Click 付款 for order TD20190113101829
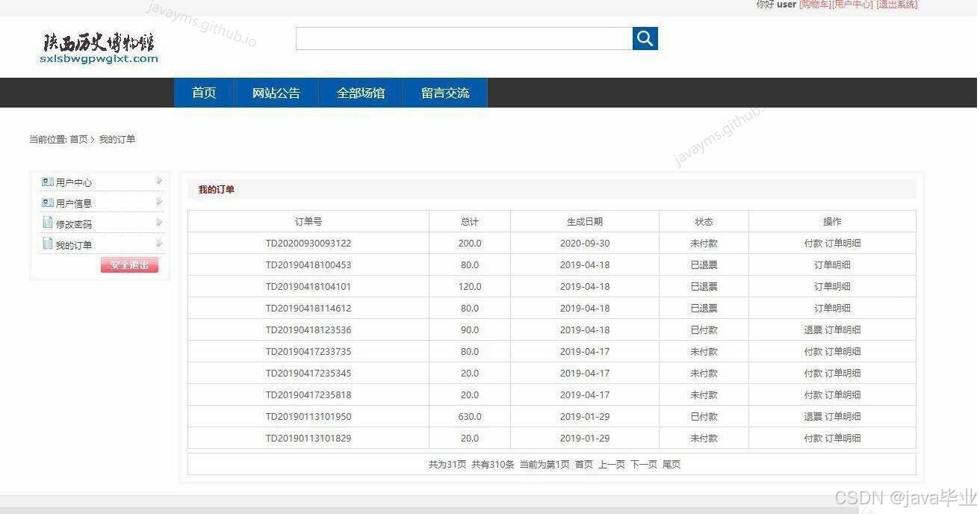 [813, 439]
